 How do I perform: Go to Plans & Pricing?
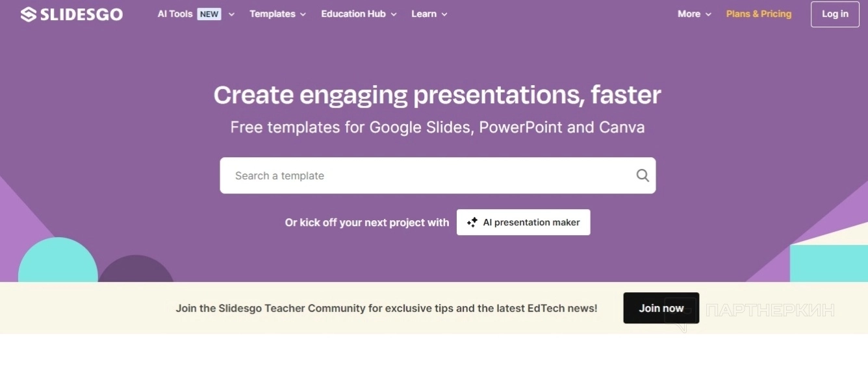tap(759, 14)
